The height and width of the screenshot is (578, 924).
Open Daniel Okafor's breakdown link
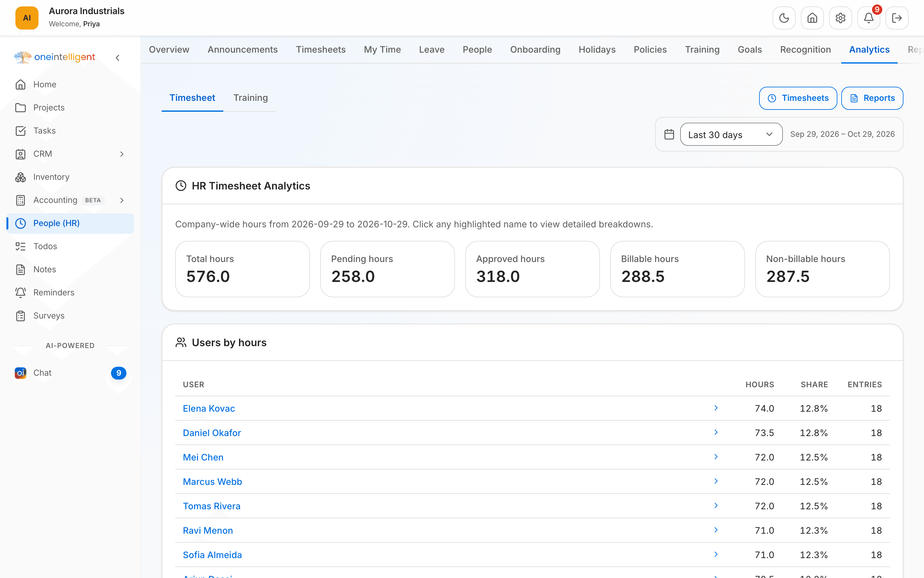pos(212,433)
